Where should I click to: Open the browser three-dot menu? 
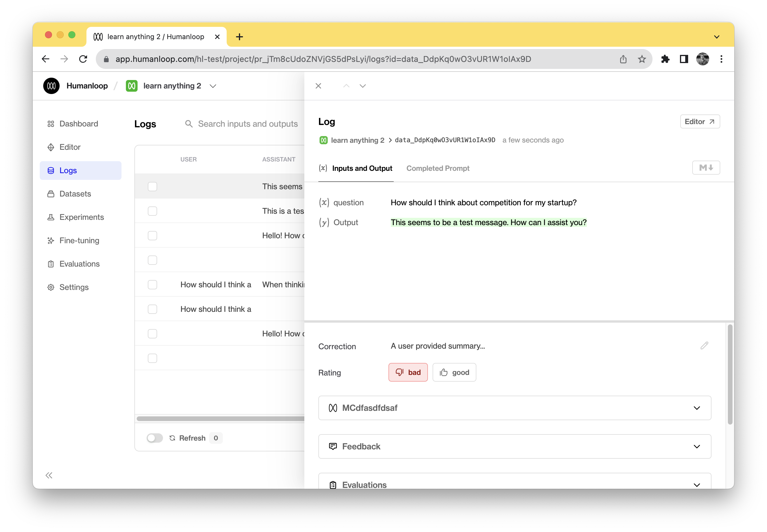click(x=721, y=59)
